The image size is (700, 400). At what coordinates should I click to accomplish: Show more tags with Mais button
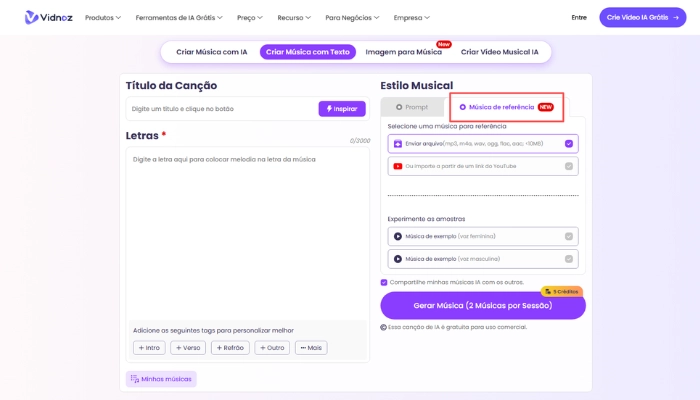pyautogui.click(x=311, y=348)
